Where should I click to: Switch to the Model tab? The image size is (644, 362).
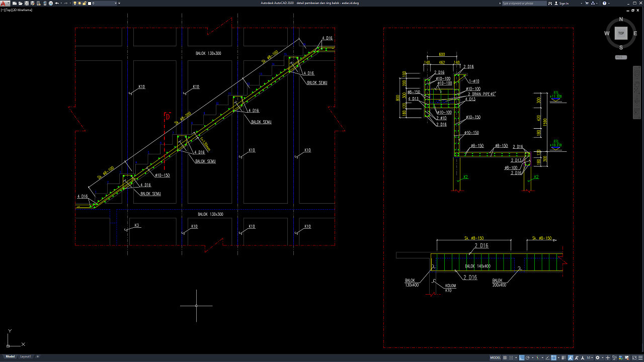pos(10,356)
